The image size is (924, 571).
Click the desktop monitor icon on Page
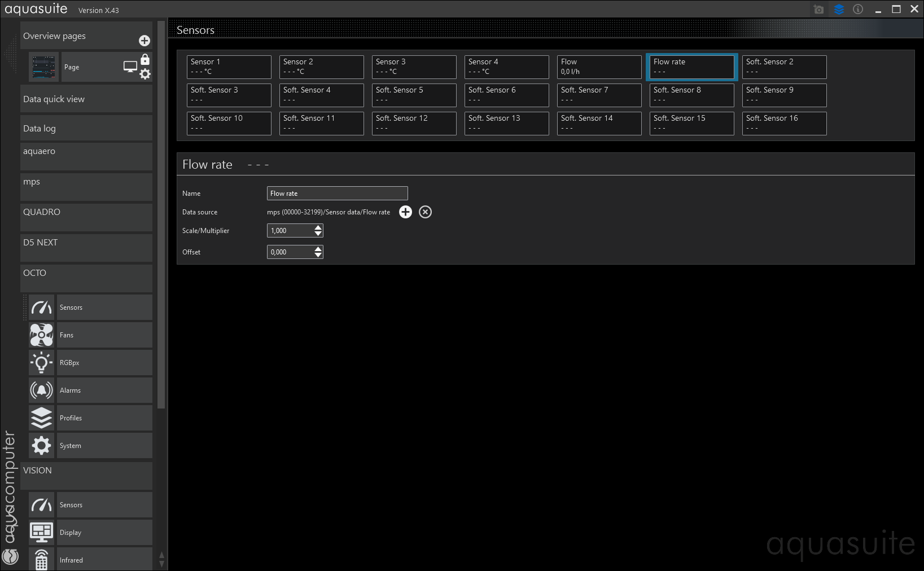(x=130, y=67)
